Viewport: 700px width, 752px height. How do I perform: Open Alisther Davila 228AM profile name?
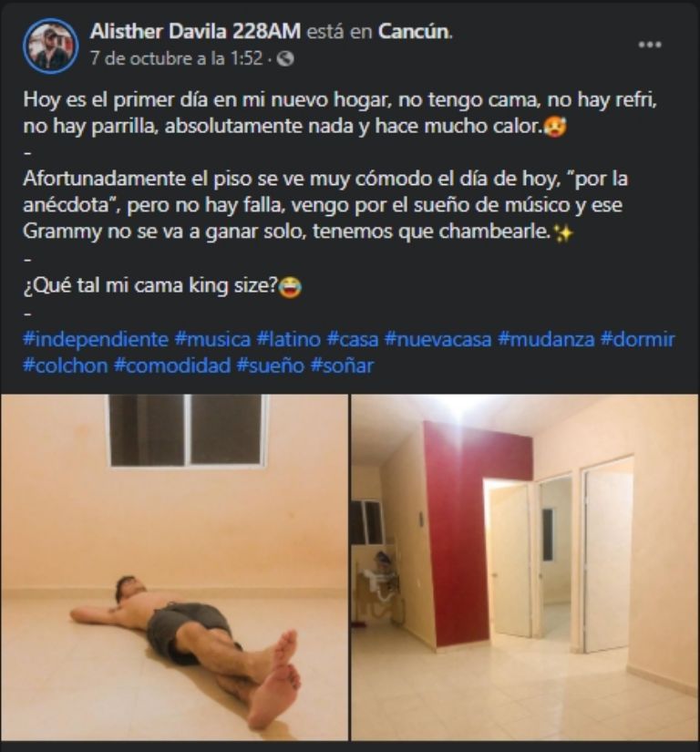[x=195, y=32]
